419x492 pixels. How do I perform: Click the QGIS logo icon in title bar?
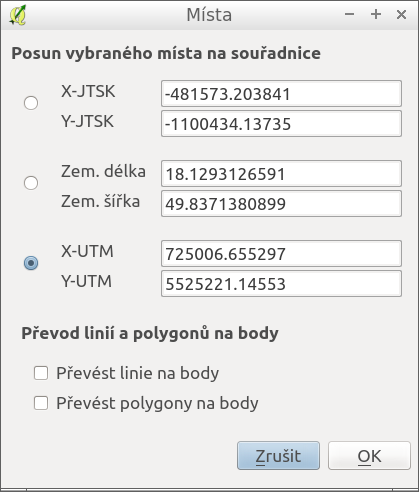(18, 15)
